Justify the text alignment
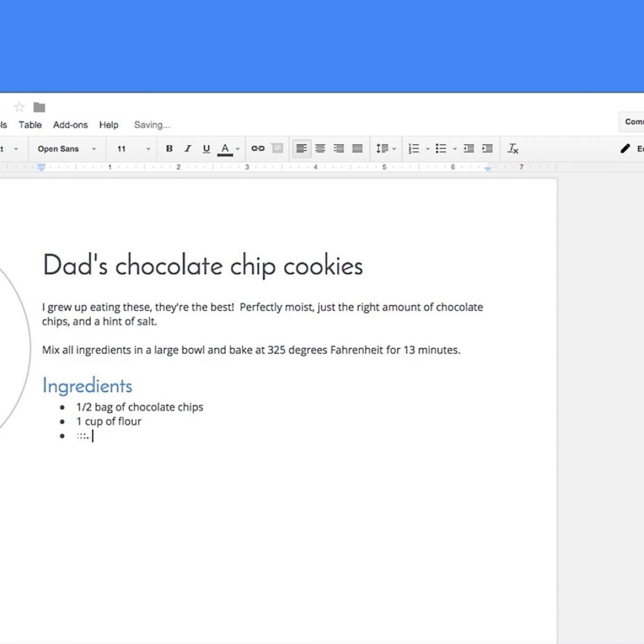 click(x=357, y=149)
